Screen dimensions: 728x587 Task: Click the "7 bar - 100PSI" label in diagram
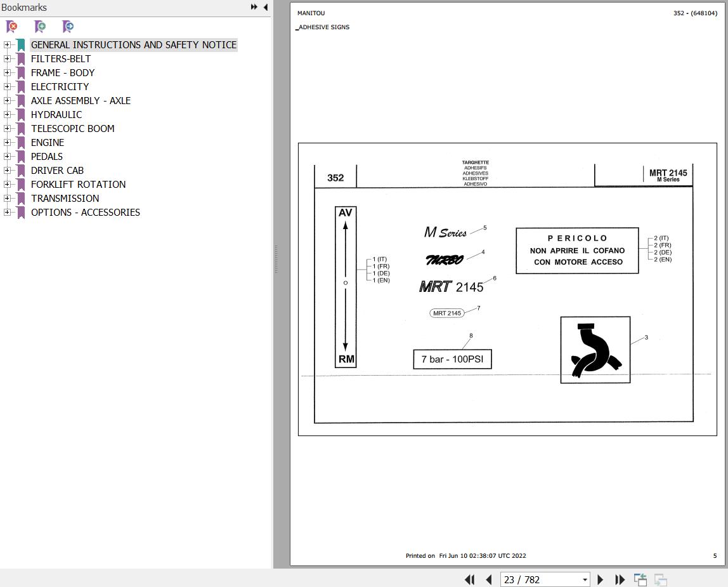452,359
